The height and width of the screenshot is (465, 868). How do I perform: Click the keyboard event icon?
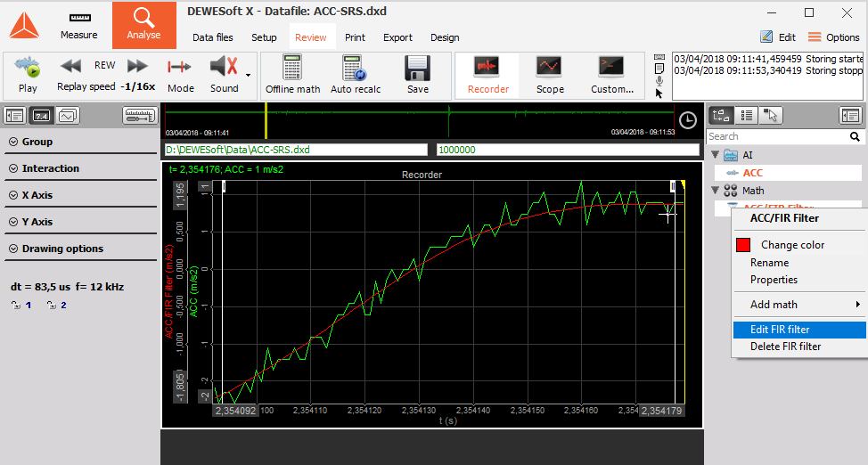(659, 57)
